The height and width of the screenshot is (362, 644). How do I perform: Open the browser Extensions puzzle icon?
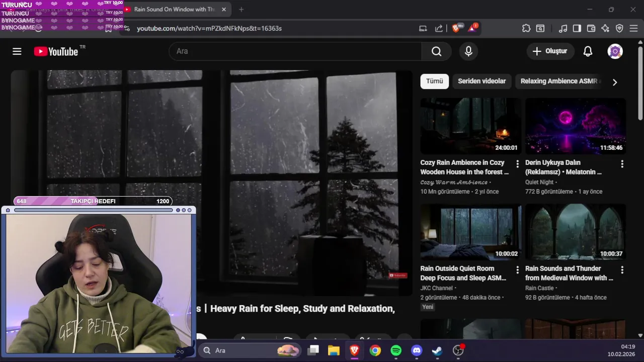click(x=526, y=28)
